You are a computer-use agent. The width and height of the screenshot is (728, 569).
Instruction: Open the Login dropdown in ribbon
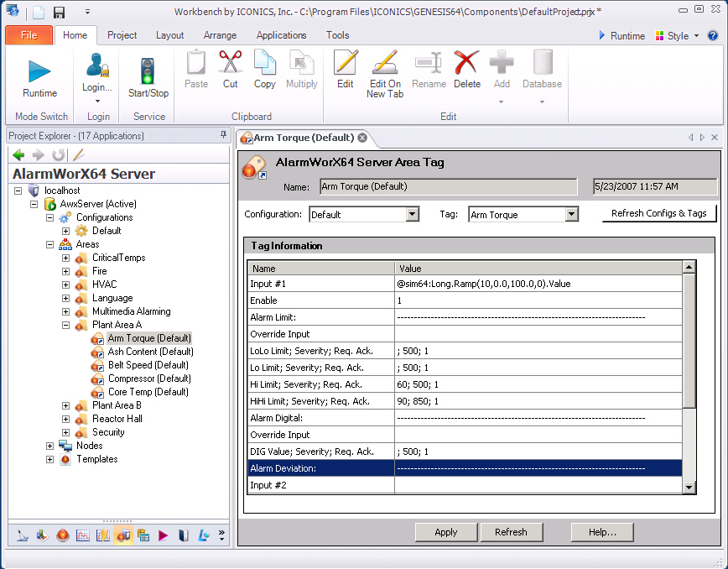(x=97, y=101)
